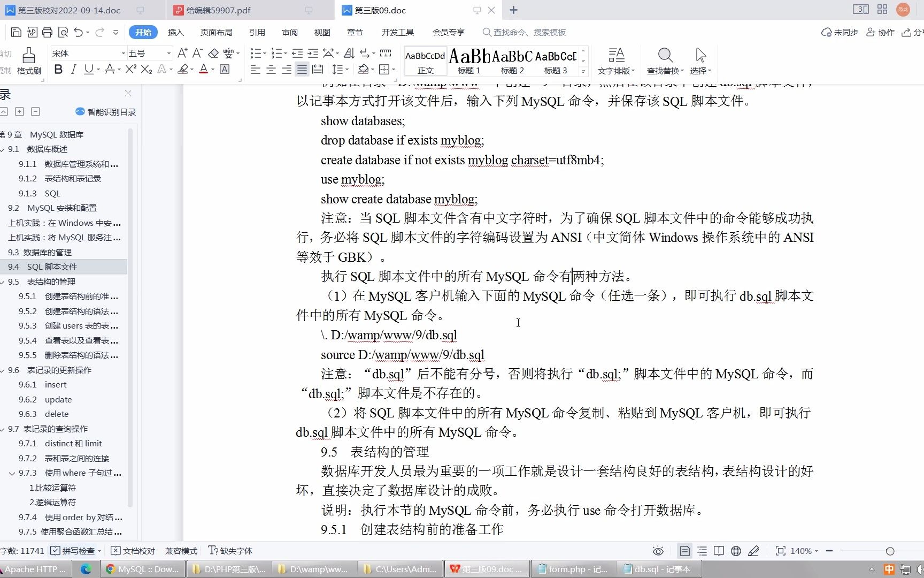Viewport: 924px width, 578px height.
Task: Switch to the 插入 ribbon tab
Action: click(175, 32)
